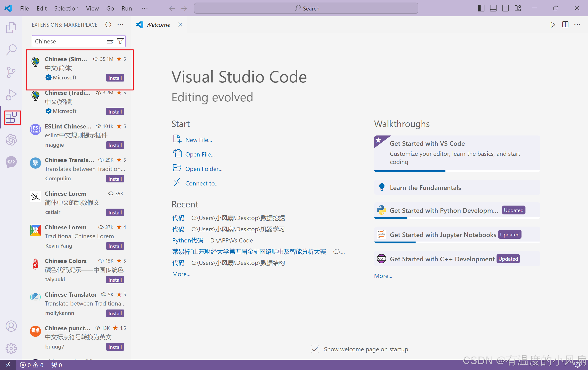The height and width of the screenshot is (370, 588).
Task: Uncheck Show welcome page on startup
Action: point(315,349)
